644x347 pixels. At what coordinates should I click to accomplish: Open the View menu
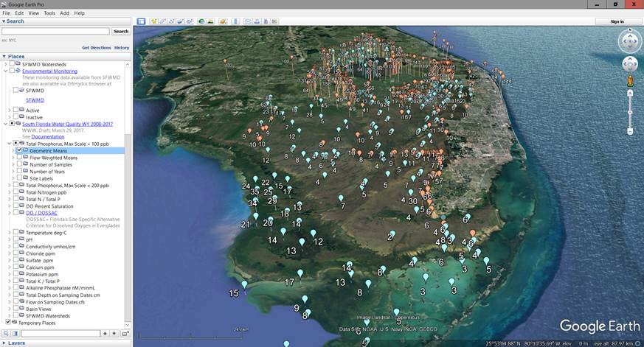coord(34,13)
